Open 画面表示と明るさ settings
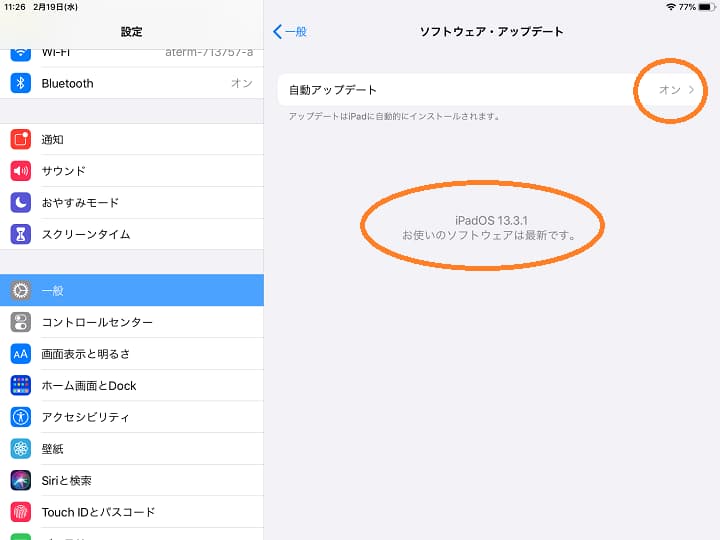Screen dimensions: 720x540 [x=132, y=354]
